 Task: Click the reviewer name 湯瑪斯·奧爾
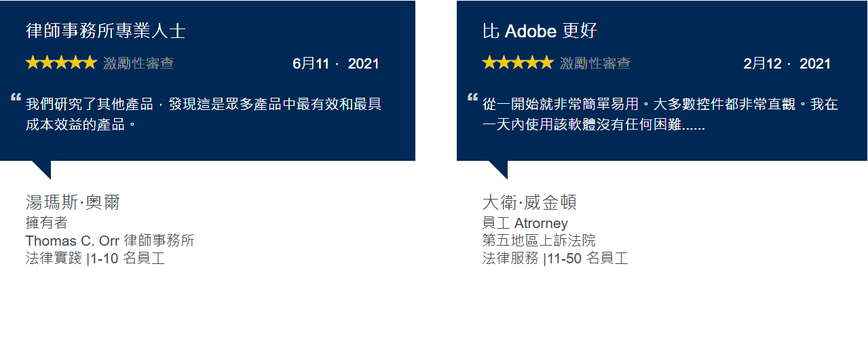[73, 202]
